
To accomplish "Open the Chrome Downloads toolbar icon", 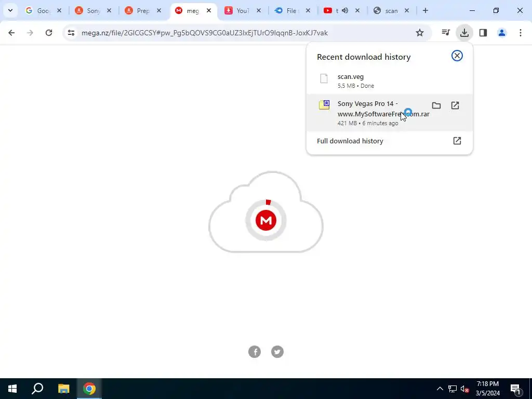I will coord(464,33).
